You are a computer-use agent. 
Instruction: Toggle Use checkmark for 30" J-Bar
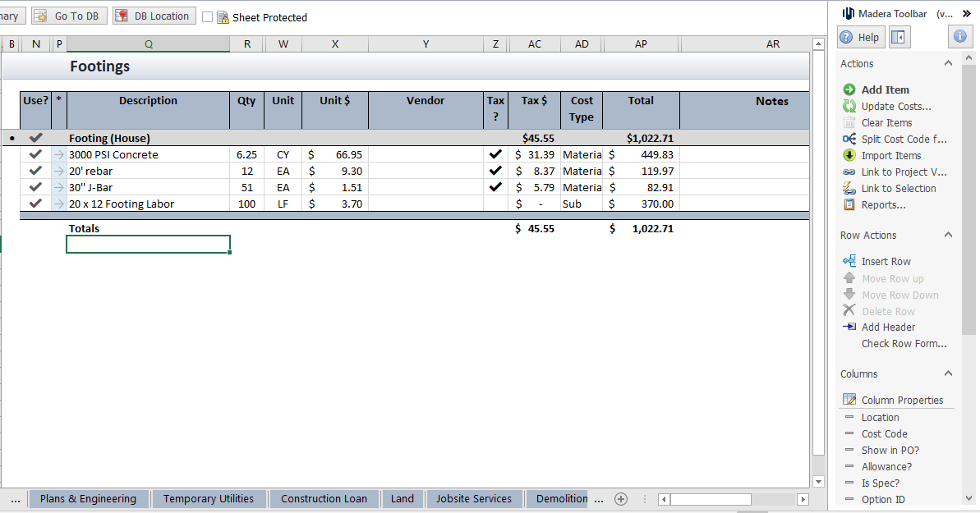coord(35,186)
